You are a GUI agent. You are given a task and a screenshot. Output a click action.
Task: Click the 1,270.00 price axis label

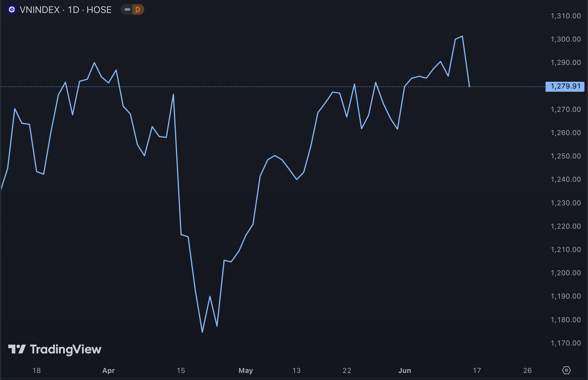coord(566,109)
